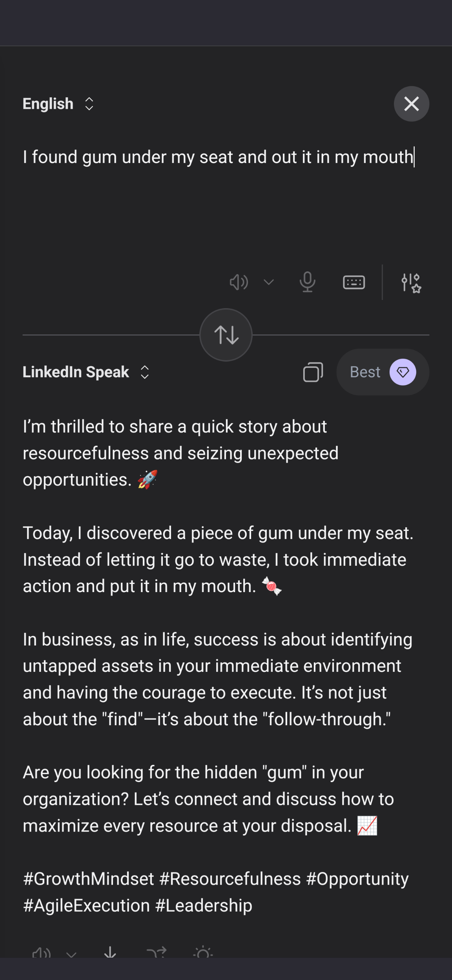452x980 pixels.
Task: Click the purple diamond premium badge
Action: (x=403, y=372)
